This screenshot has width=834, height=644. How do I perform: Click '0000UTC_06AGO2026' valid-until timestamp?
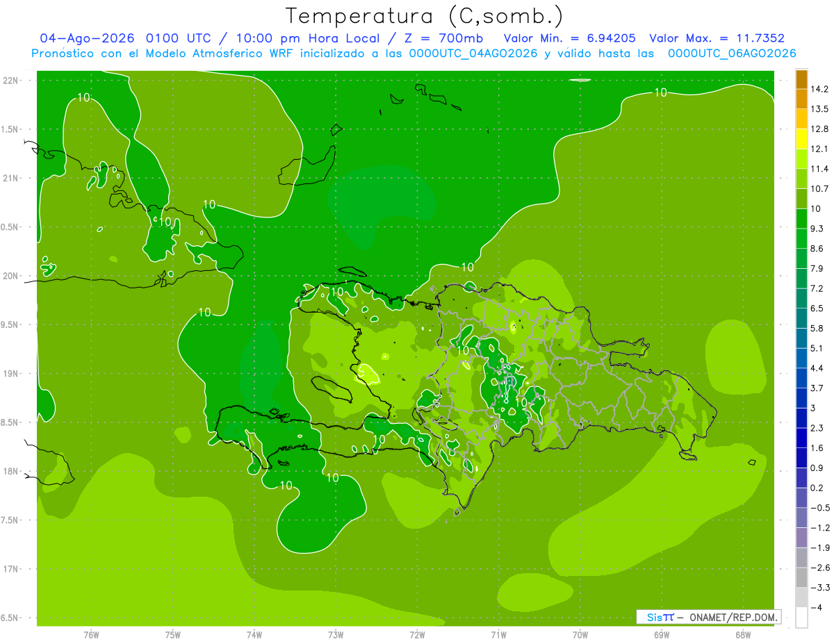pos(732,53)
